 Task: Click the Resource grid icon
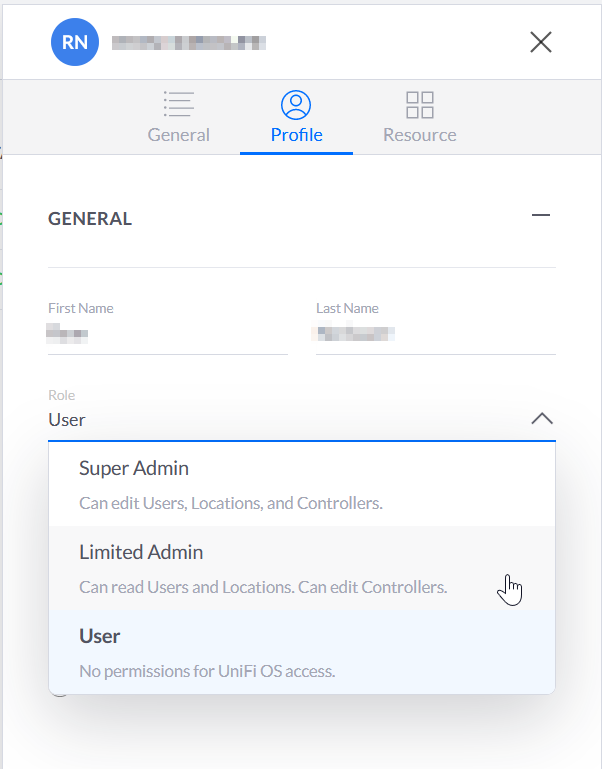pyautogui.click(x=419, y=105)
